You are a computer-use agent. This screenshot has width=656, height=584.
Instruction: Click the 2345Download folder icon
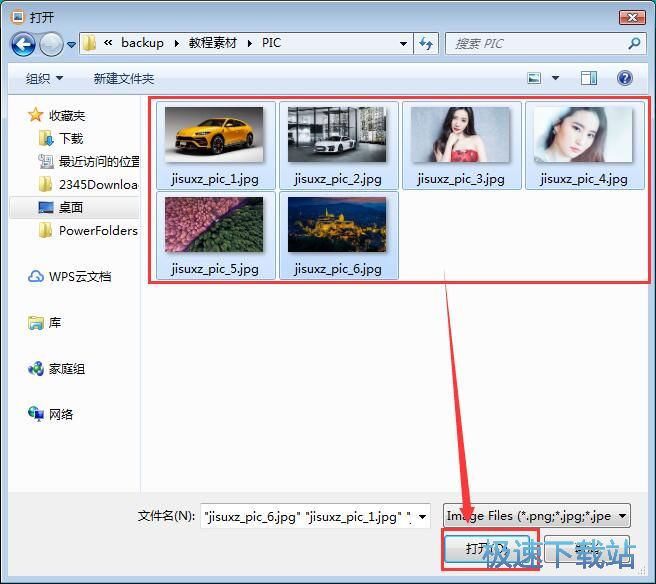45,184
